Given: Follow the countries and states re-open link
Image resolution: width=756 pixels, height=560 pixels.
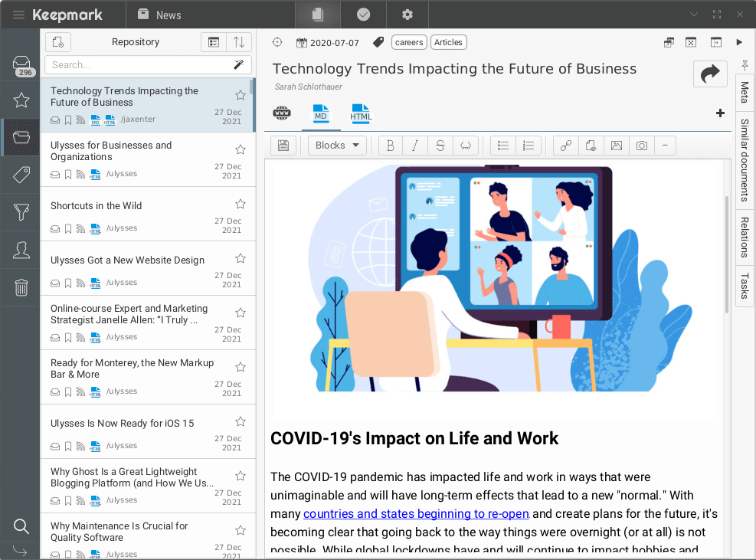Looking at the screenshot, I should tap(416, 513).
